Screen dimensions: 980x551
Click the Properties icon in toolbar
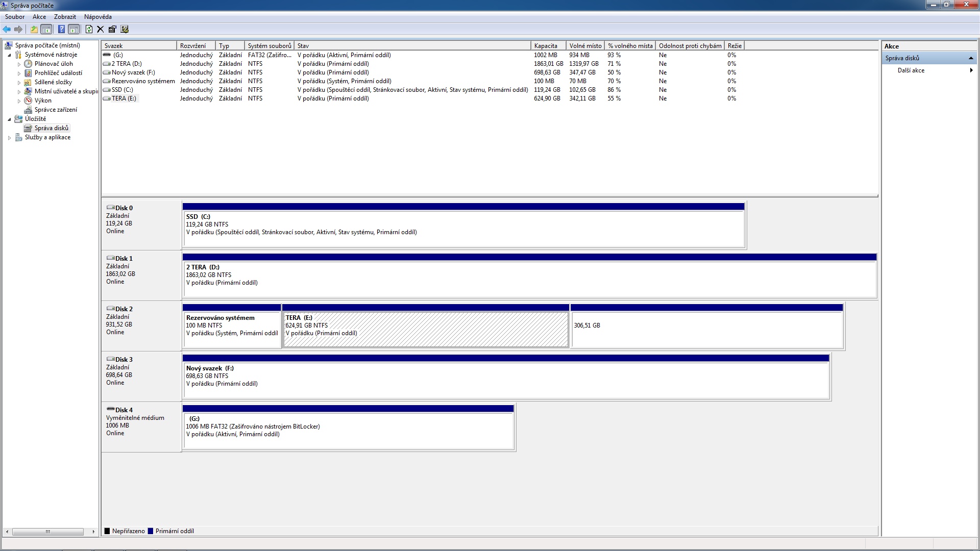coord(112,30)
